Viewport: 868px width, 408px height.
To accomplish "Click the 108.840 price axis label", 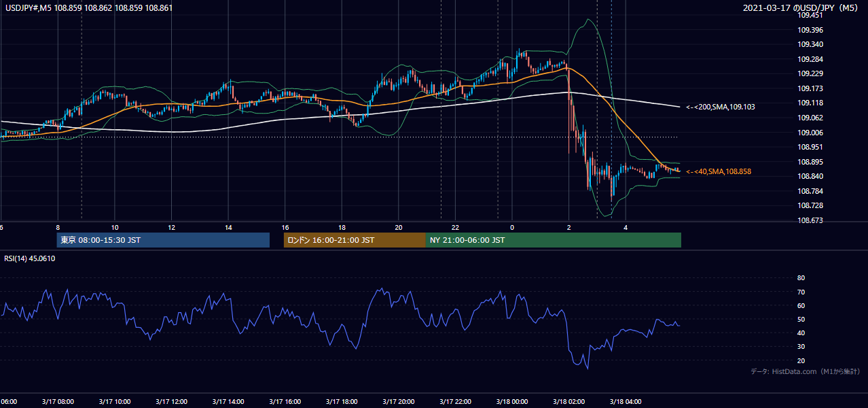I will point(810,176).
